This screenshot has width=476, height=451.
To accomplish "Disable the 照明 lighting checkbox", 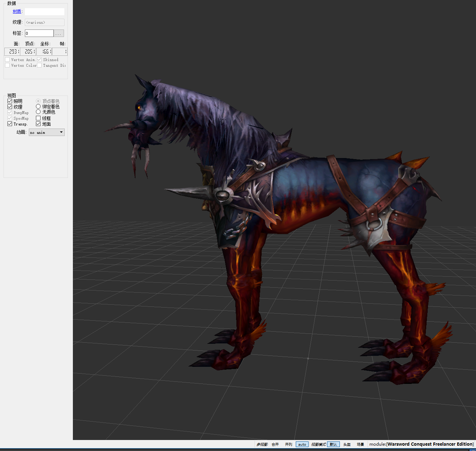I will 10,101.
